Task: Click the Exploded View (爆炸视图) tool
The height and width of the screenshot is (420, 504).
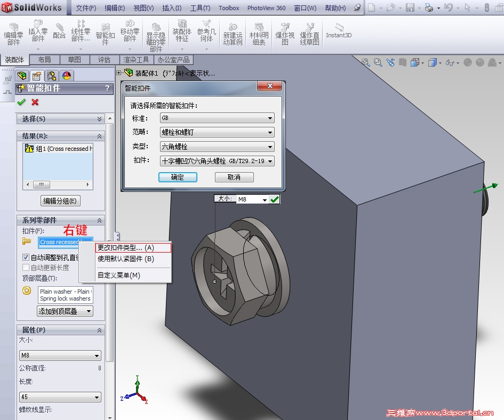Action: pos(285,35)
